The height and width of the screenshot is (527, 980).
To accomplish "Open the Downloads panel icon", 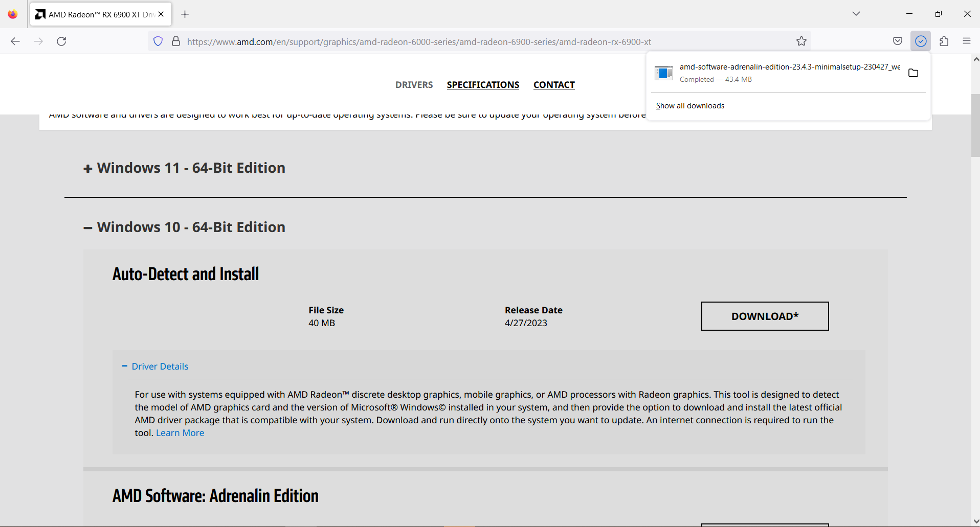I will 920,41.
